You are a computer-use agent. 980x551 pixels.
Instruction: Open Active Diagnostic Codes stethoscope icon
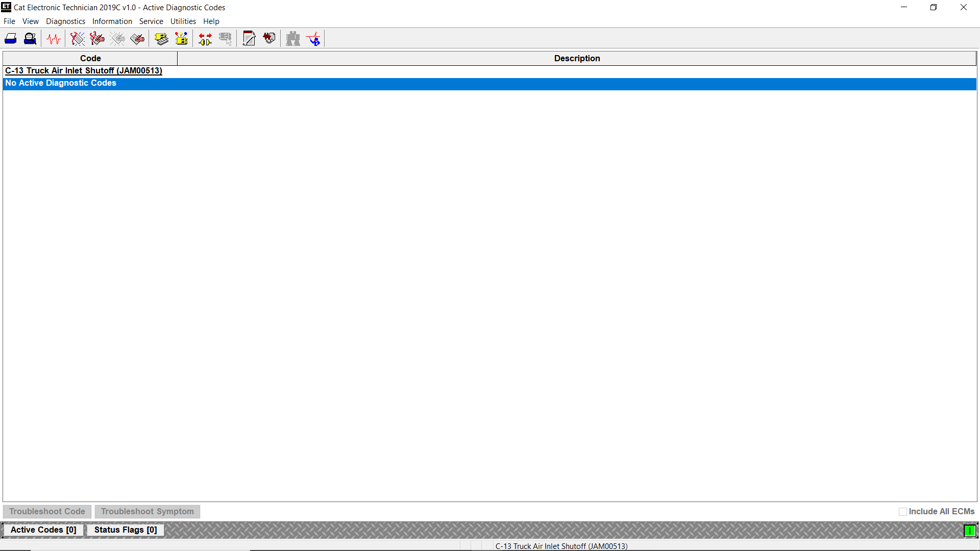click(77, 39)
